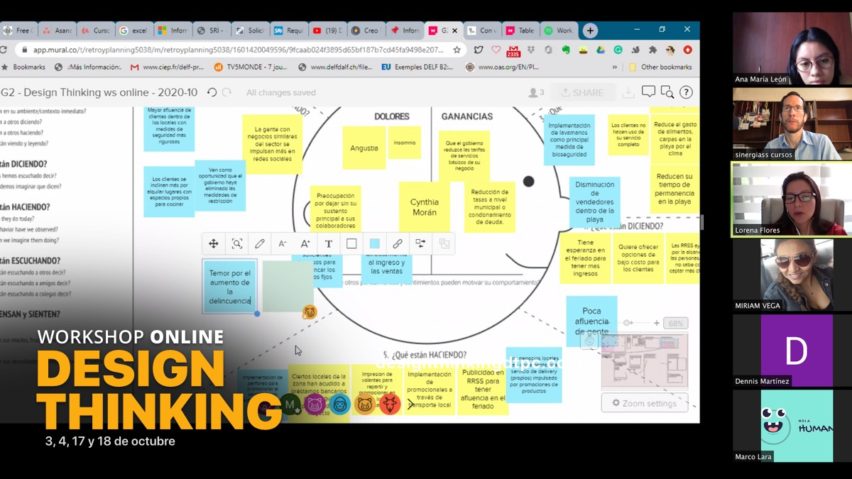Select Marco Lara participant tile
852x479 pixels.
(x=792, y=426)
